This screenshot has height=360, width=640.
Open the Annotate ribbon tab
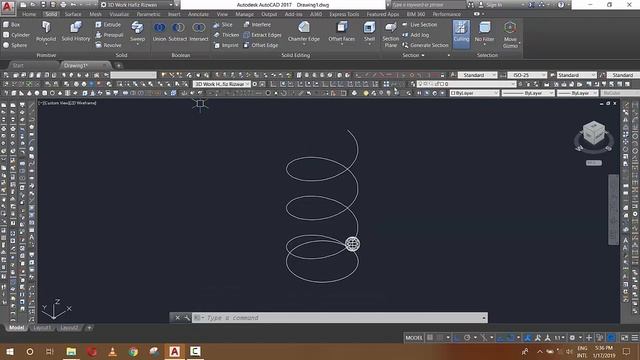(198, 14)
